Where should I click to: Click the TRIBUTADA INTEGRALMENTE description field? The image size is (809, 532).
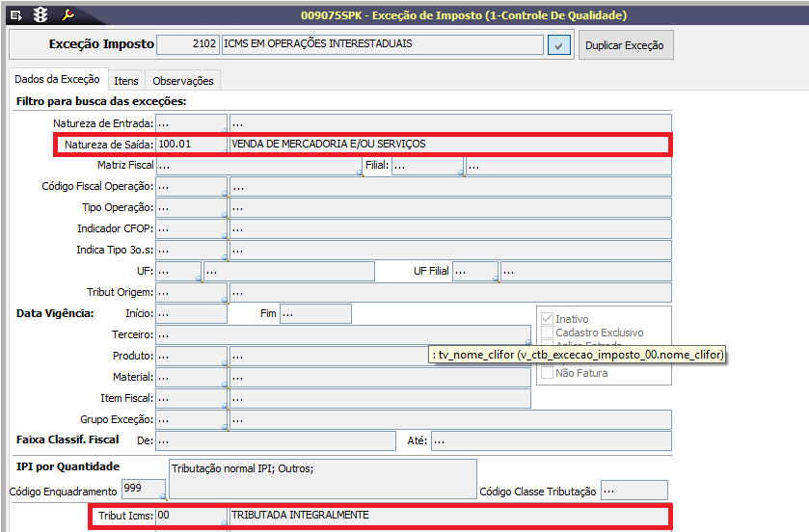click(449, 516)
